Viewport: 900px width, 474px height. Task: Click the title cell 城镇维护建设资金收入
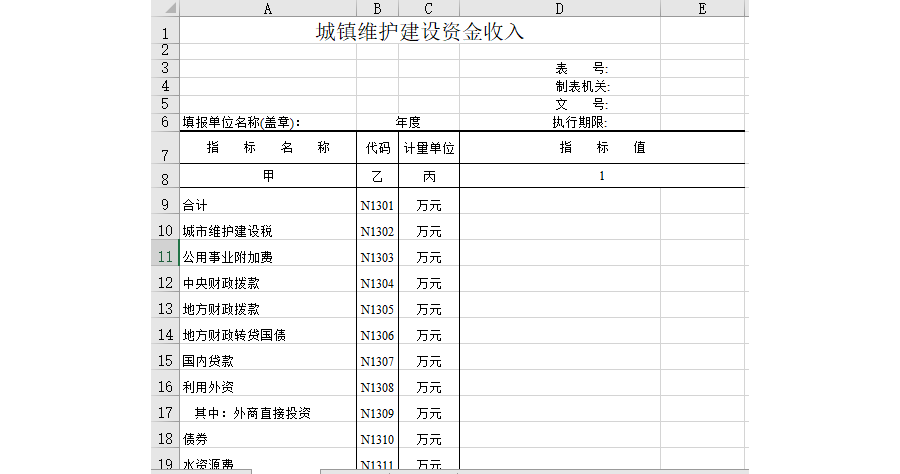[420, 30]
